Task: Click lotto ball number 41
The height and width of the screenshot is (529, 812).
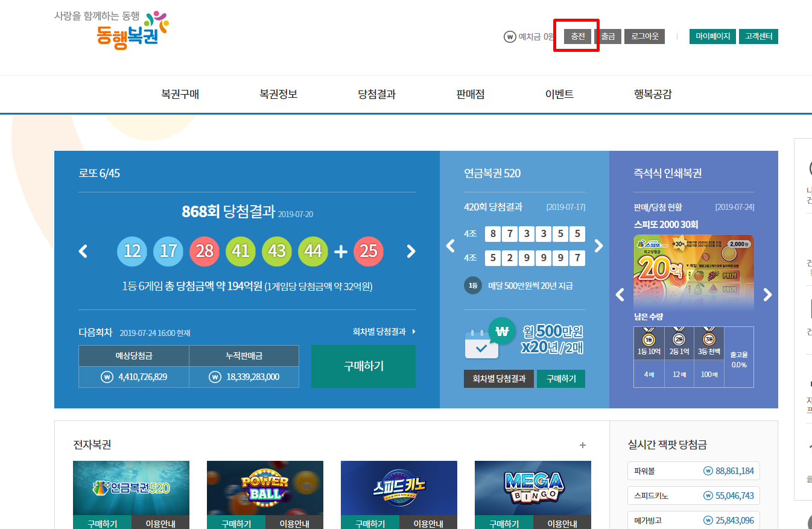Action: [241, 251]
